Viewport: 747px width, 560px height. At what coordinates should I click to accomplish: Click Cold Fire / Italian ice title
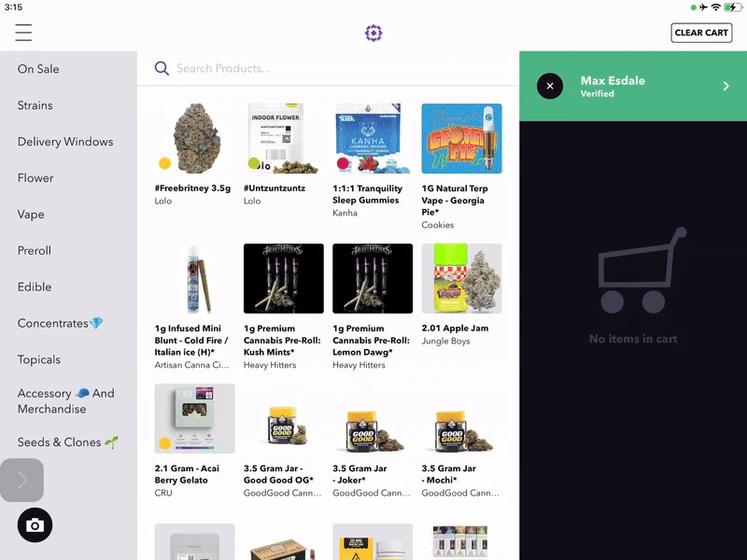[x=191, y=340]
